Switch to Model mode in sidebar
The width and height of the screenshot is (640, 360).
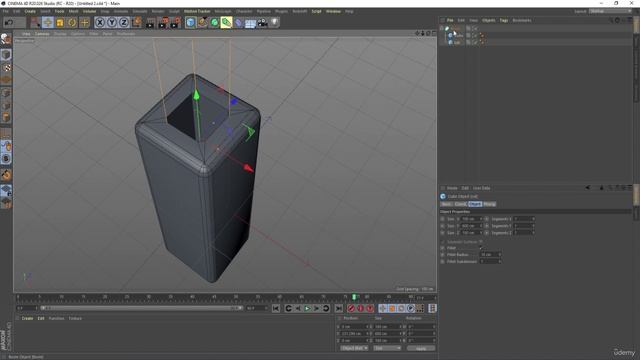(x=6, y=55)
